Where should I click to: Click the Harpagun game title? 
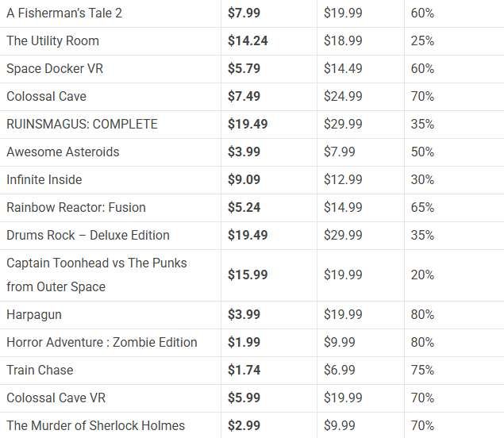34,315
